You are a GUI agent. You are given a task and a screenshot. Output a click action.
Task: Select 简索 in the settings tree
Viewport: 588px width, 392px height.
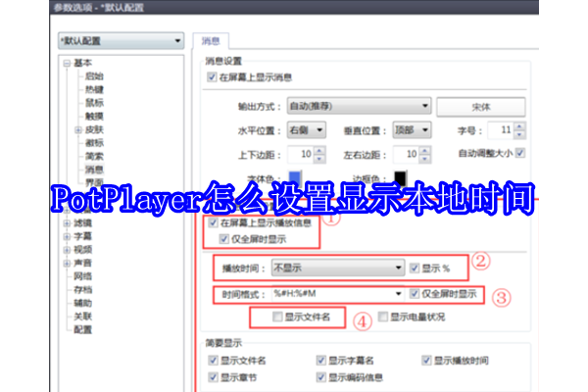[x=94, y=156]
